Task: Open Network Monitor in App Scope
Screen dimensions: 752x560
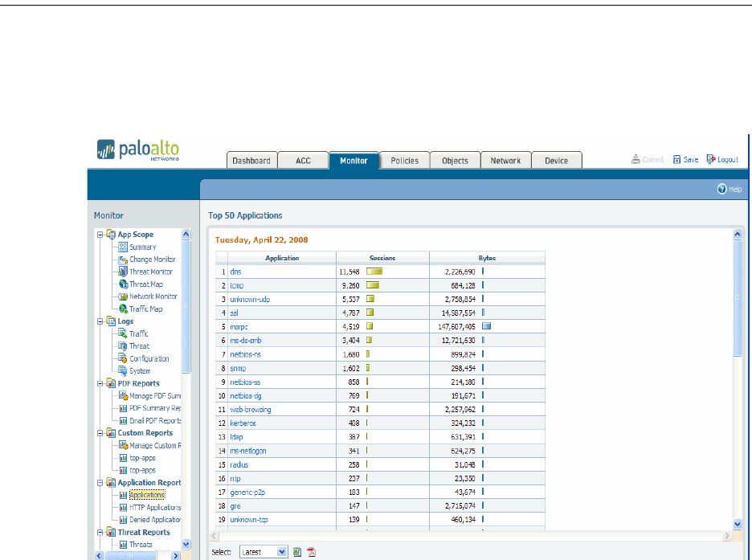Action: pos(153,296)
